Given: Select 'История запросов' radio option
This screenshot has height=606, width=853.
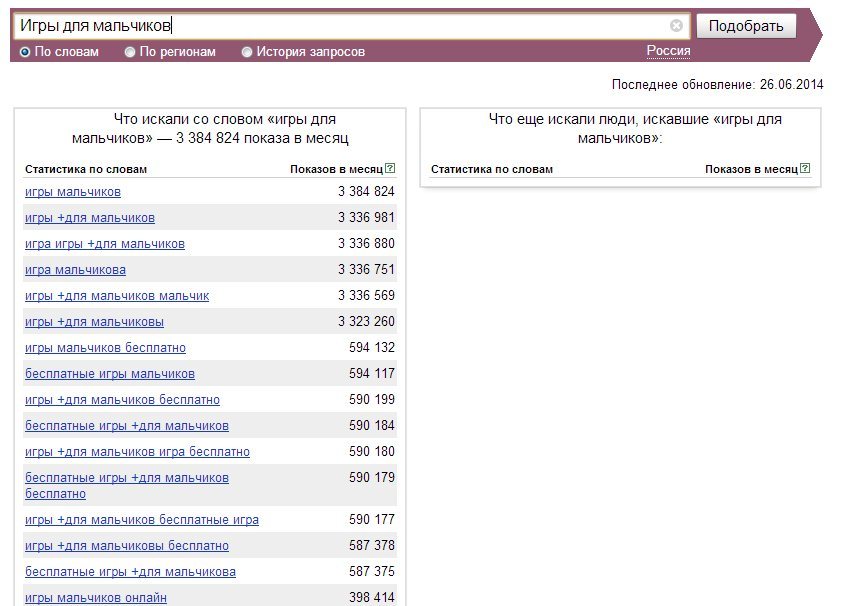Looking at the screenshot, I should [x=304, y=52].
